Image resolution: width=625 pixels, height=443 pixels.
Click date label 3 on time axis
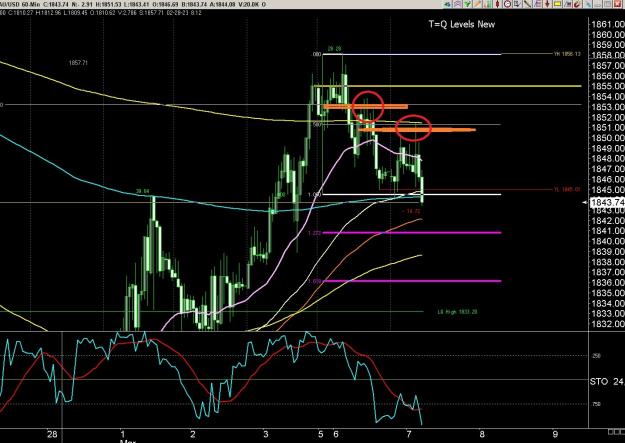[x=265, y=434]
